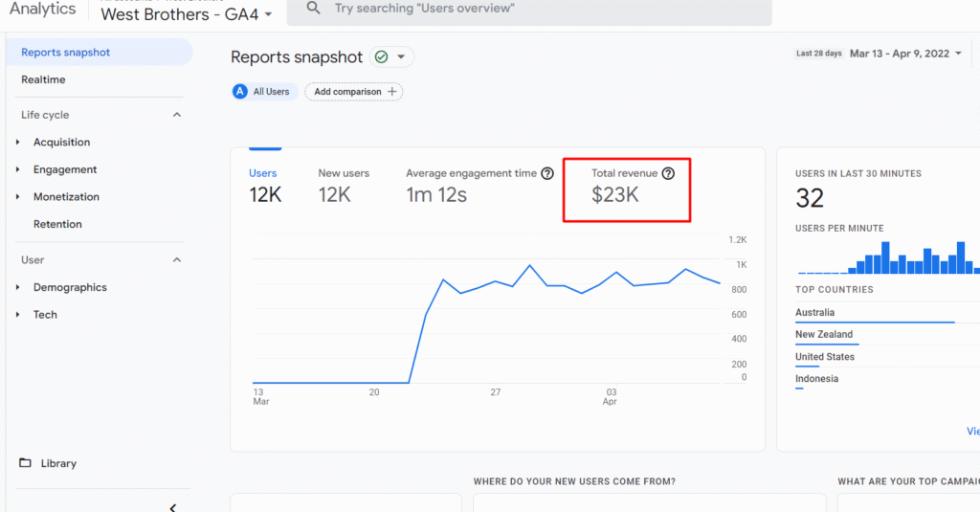Screen dimensions: 980x512
Task: Click the Engagement sidebar label
Action: [65, 169]
